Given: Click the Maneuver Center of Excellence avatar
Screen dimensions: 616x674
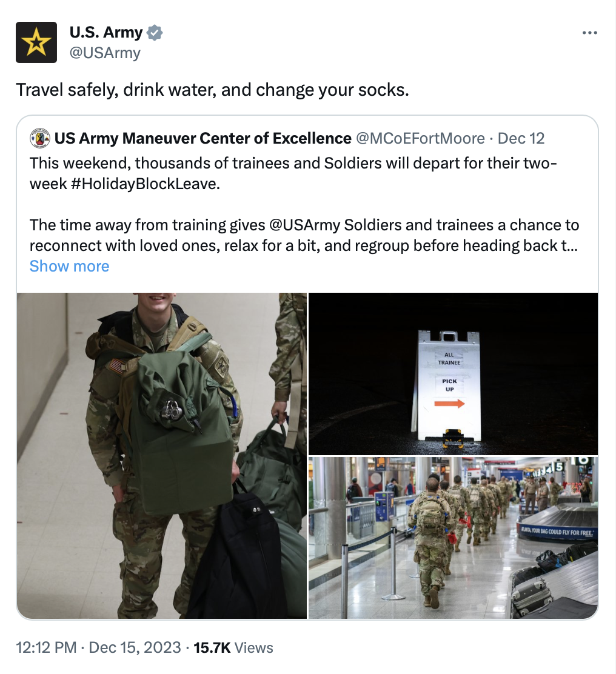Looking at the screenshot, I should pos(39,138).
